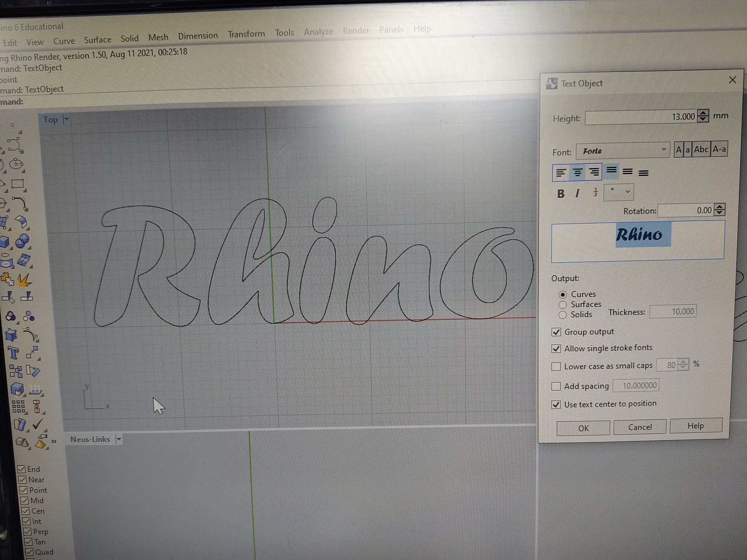Uncheck Group output

click(556, 332)
